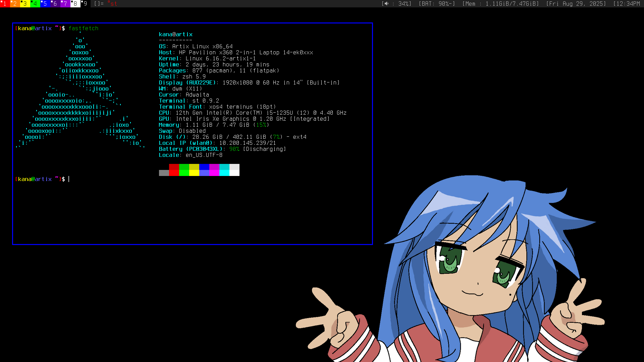Click the Kernel: Linux 6.16.2-artix1-1 line

tap(208, 59)
